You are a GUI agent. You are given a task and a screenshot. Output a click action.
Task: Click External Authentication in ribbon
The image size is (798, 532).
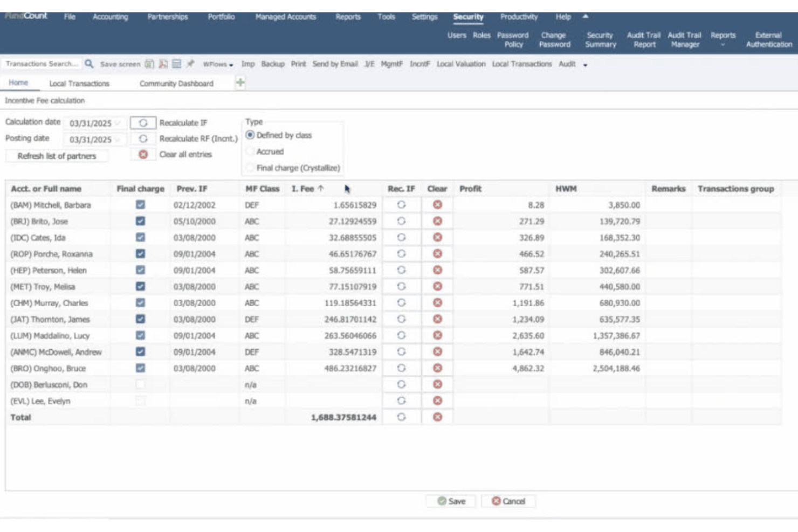pos(769,39)
